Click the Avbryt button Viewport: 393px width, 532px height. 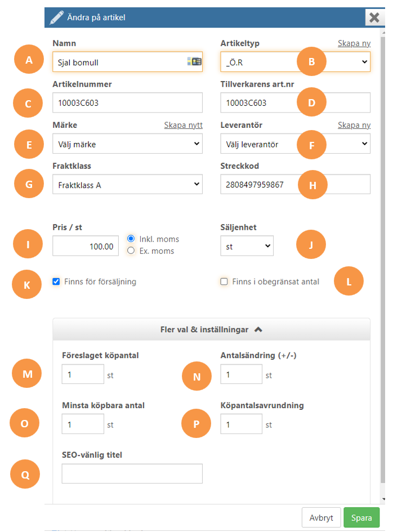pos(321,518)
